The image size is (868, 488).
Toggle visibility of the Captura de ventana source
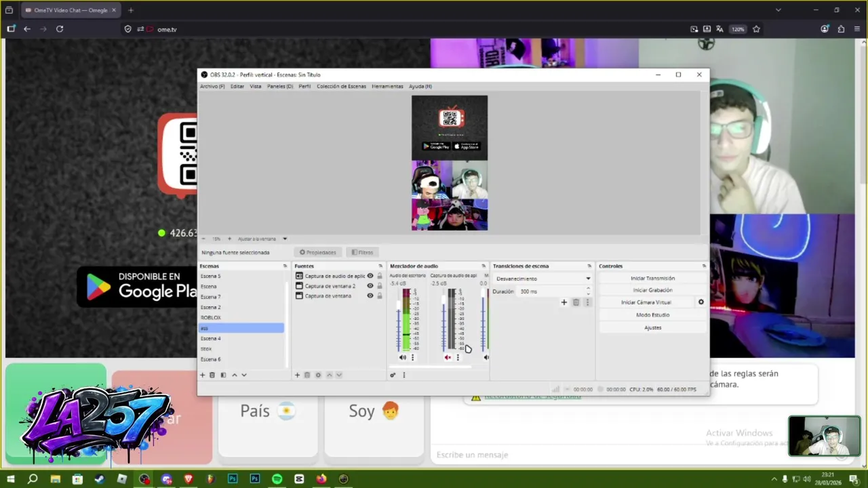point(370,296)
